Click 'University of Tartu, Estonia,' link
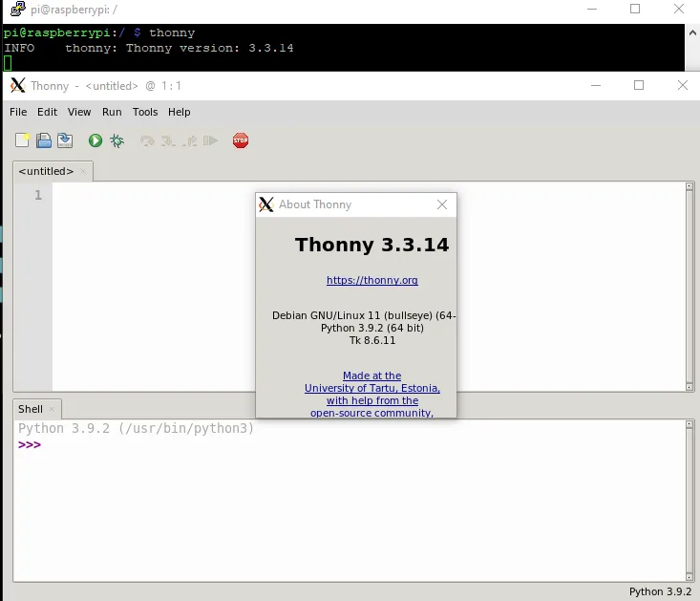The width and height of the screenshot is (700, 601). tap(371, 388)
